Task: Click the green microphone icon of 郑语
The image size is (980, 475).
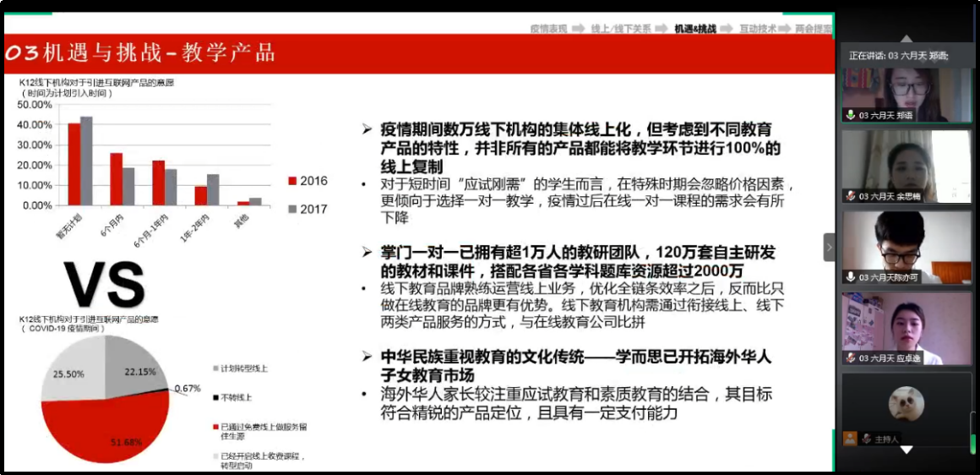Action: [x=850, y=115]
